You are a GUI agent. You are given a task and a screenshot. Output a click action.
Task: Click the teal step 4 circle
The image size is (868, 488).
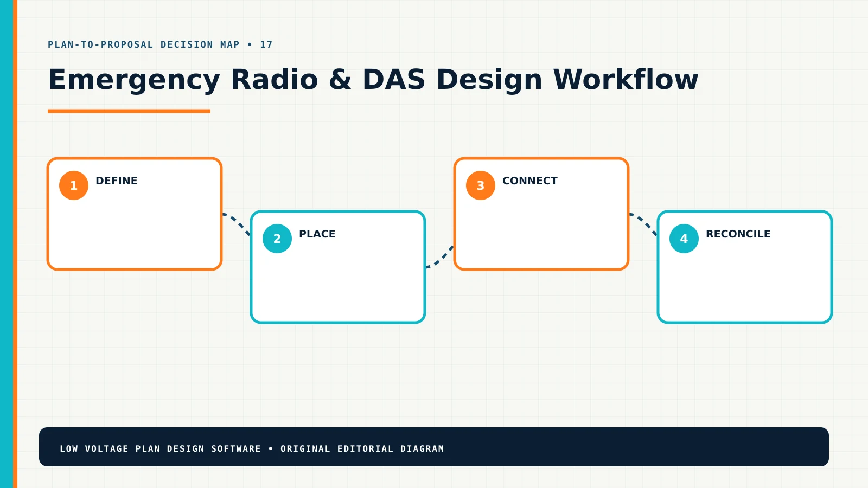[684, 239]
